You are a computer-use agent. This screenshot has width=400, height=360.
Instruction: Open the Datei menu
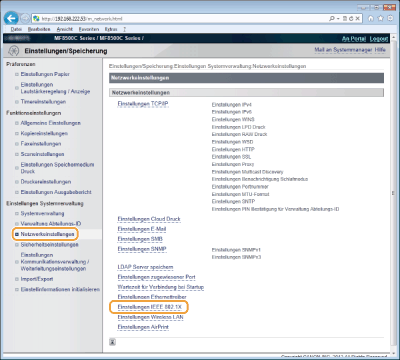16,29
